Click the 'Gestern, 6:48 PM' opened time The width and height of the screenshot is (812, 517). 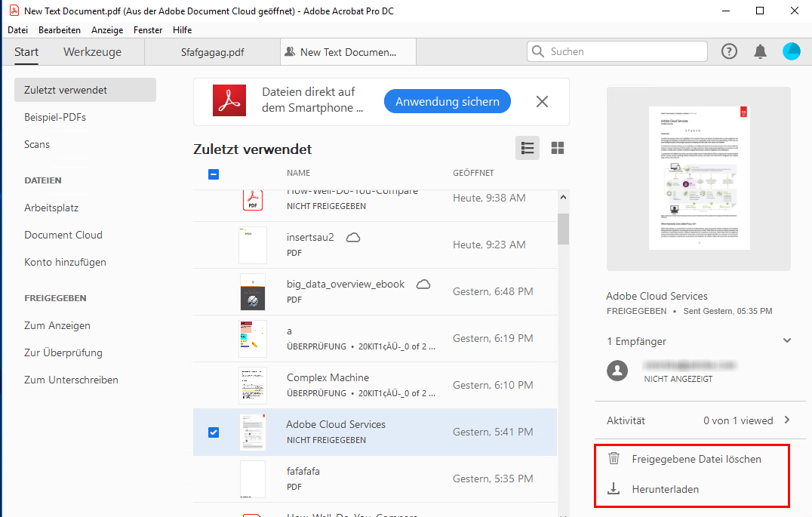[x=493, y=291]
